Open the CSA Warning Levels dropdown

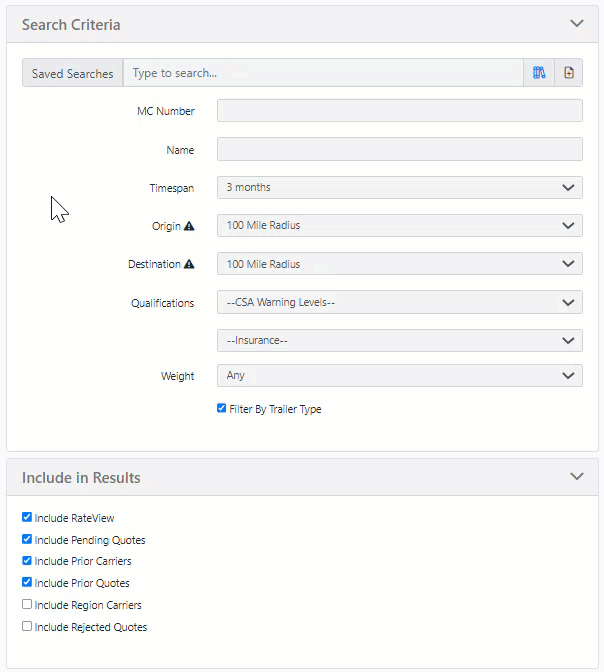(x=400, y=302)
